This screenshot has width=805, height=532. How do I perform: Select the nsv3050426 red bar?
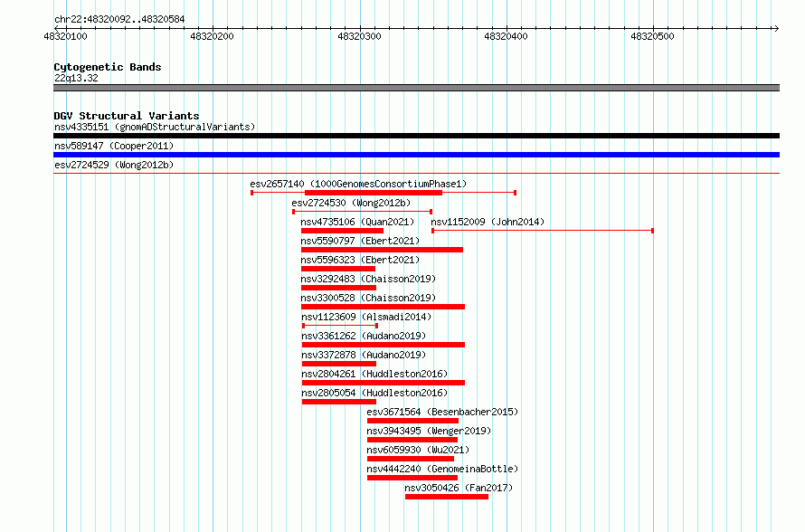pos(447,497)
